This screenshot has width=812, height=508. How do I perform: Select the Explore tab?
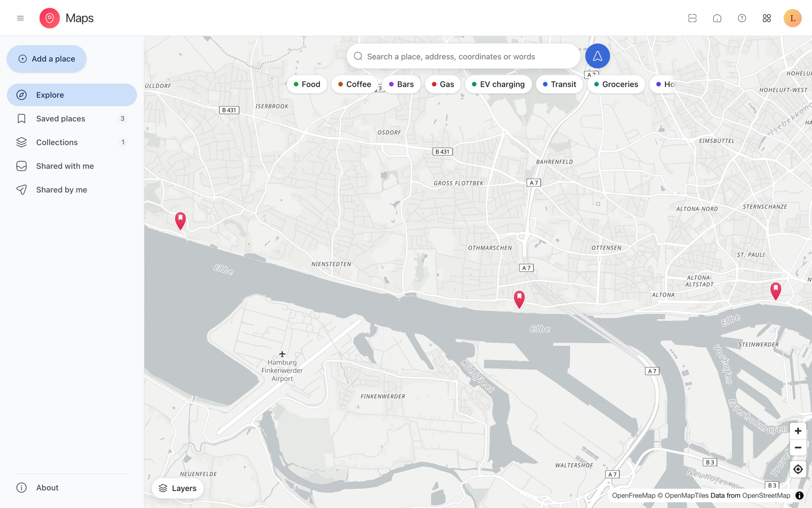coord(72,95)
